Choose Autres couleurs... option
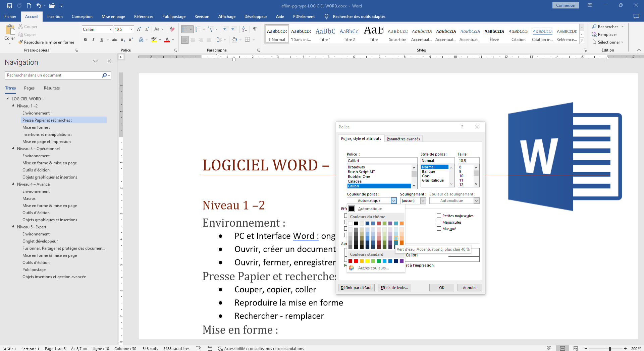This screenshot has height=351, width=644. 373,268
